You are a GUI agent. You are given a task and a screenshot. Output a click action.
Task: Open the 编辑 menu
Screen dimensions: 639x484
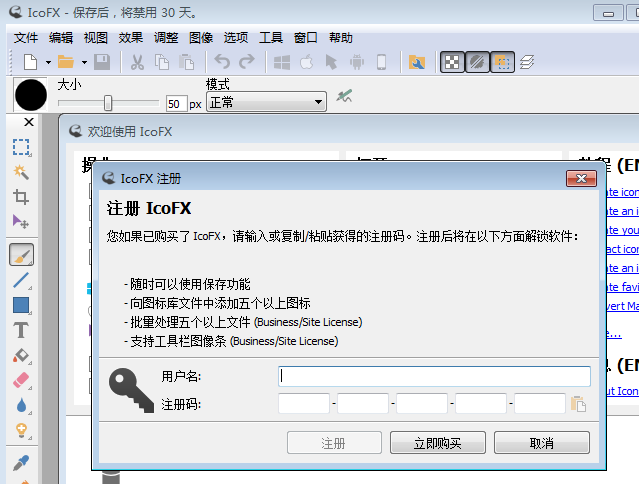[x=61, y=38]
